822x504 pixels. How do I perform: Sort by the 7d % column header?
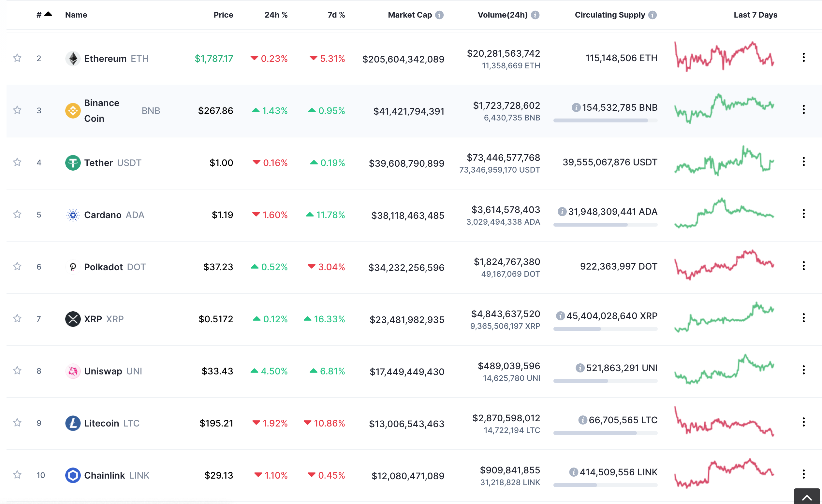(336, 15)
